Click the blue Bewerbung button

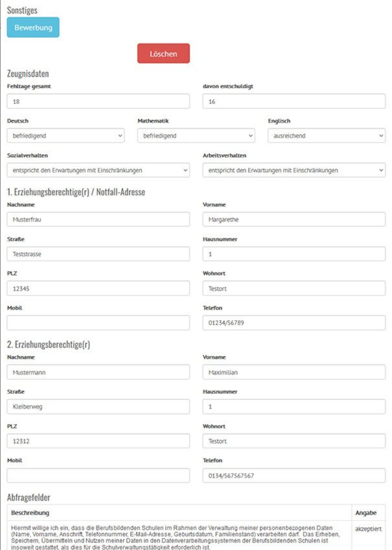click(33, 27)
